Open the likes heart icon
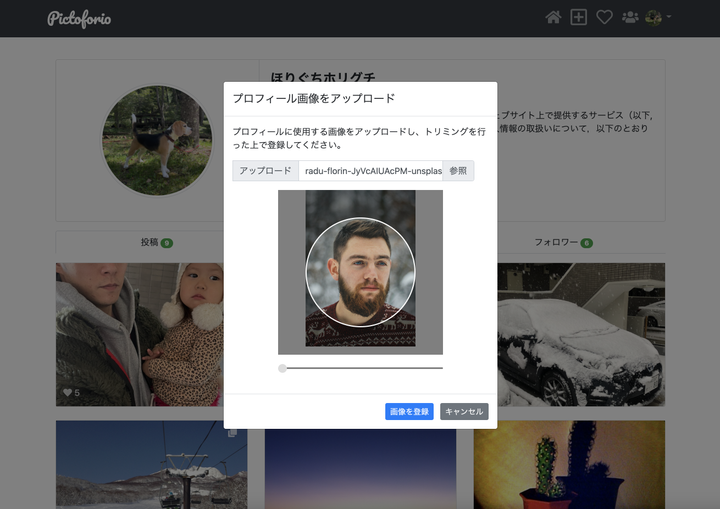The image size is (720, 509). (604, 17)
